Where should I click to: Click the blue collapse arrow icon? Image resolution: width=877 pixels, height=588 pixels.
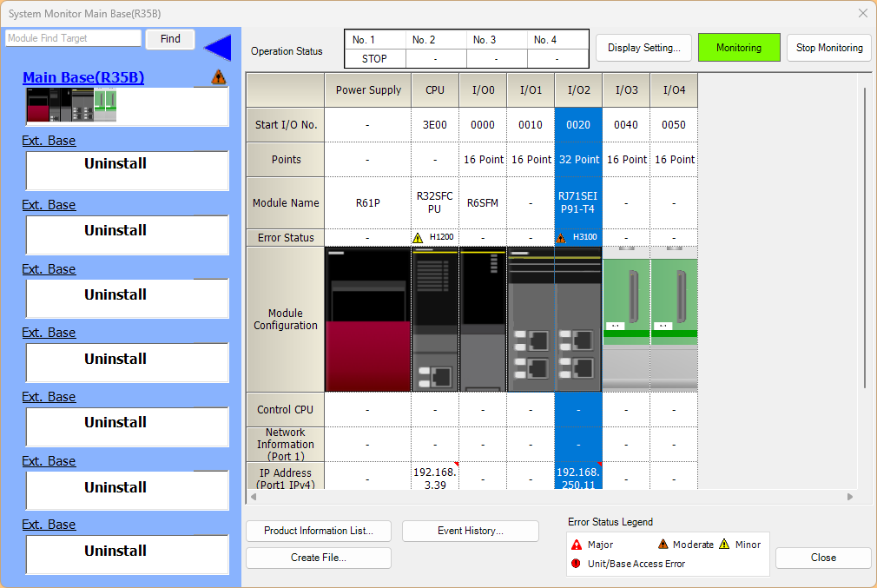click(217, 47)
